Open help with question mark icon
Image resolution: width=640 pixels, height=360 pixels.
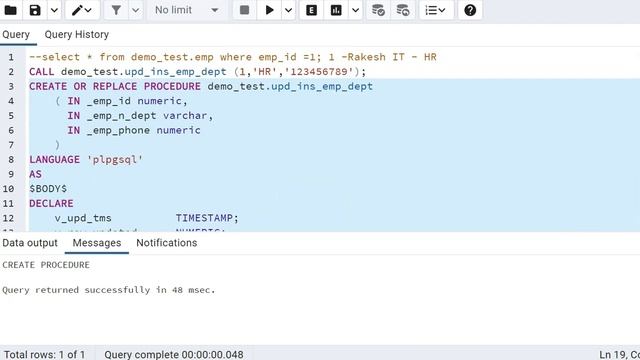(x=470, y=10)
